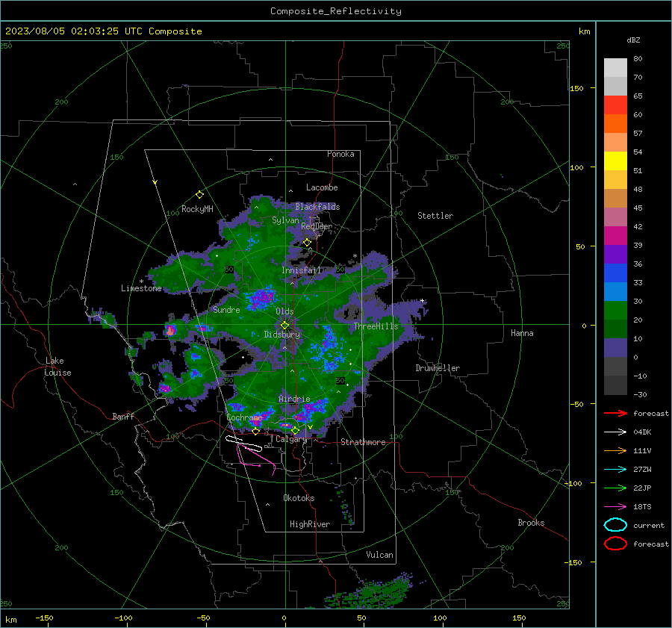Click the green 22JP arrow legend icon
The image size is (672, 628).
click(615, 488)
